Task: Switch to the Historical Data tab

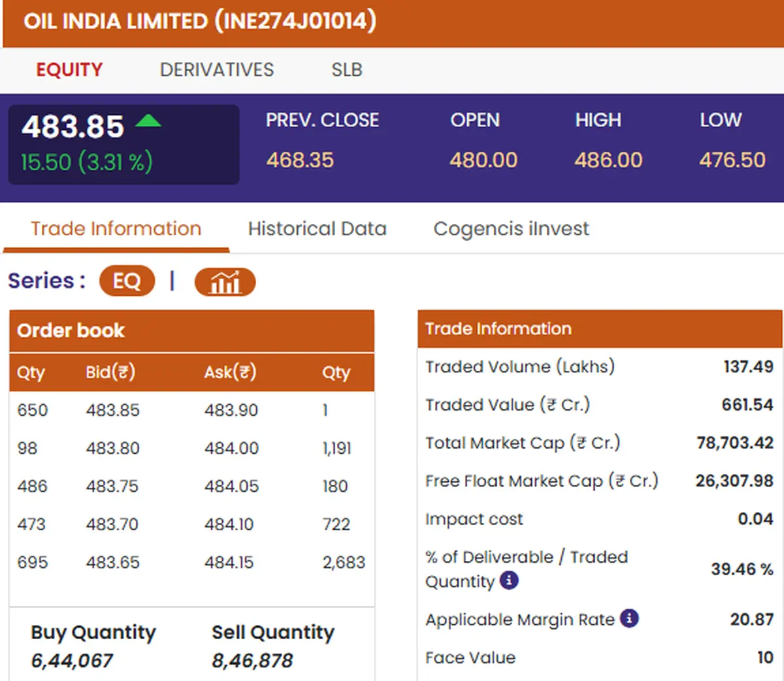Action: pos(318,229)
